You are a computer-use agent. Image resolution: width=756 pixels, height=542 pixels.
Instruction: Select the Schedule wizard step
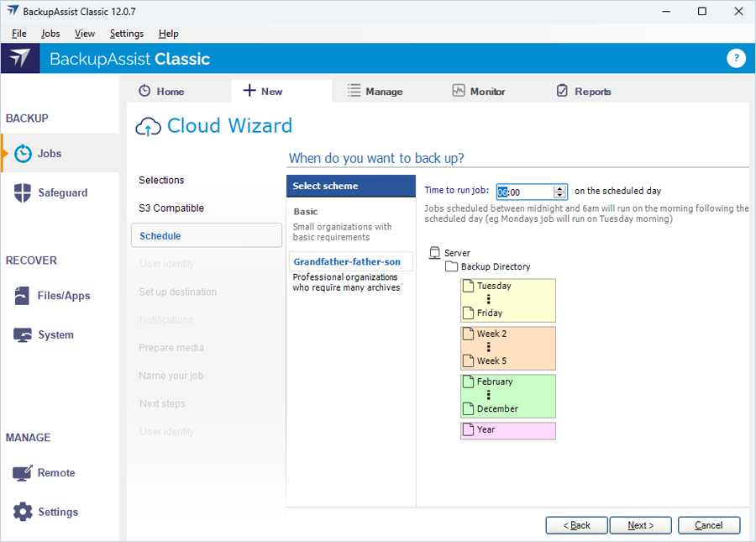(x=207, y=235)
